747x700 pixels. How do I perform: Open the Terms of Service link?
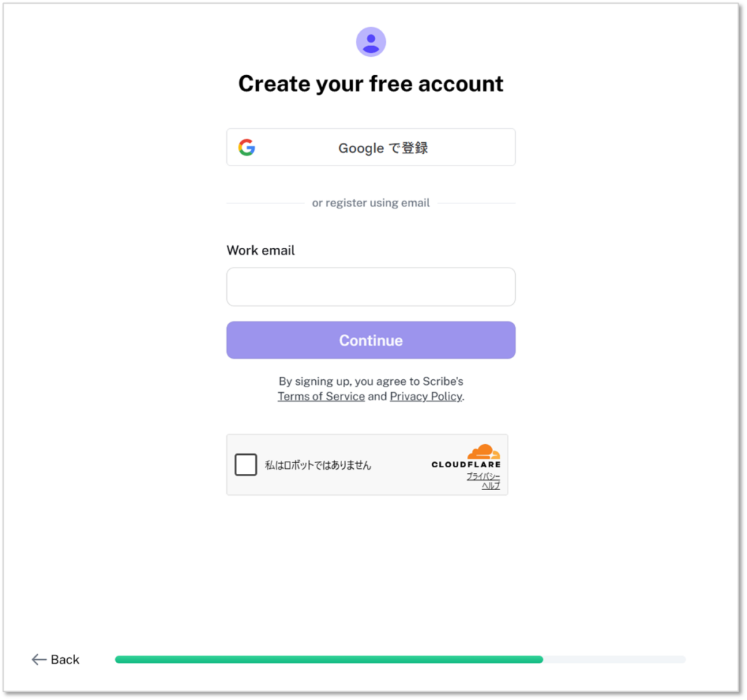321,397
